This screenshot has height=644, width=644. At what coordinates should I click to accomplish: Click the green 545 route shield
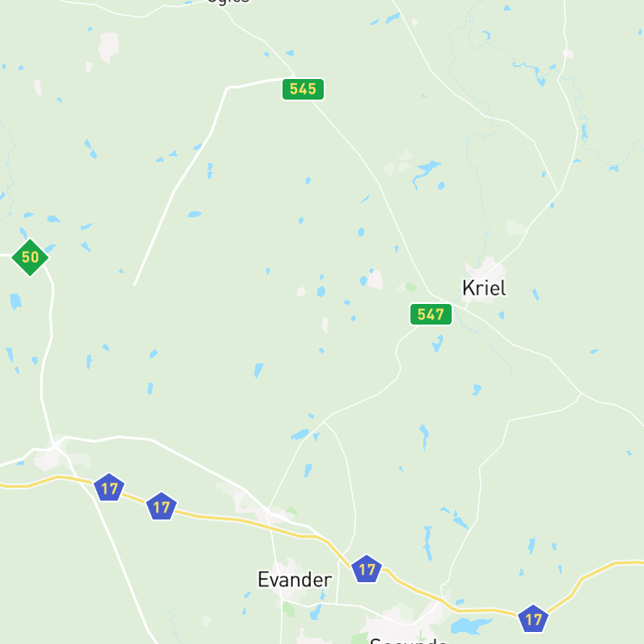[x=303, y=89]
